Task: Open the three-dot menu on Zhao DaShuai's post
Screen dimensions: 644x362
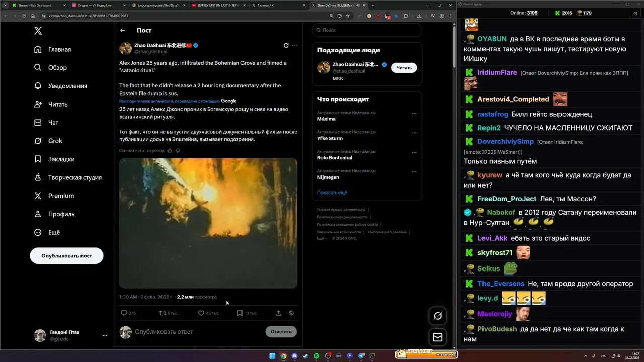Action: [294, 45]
